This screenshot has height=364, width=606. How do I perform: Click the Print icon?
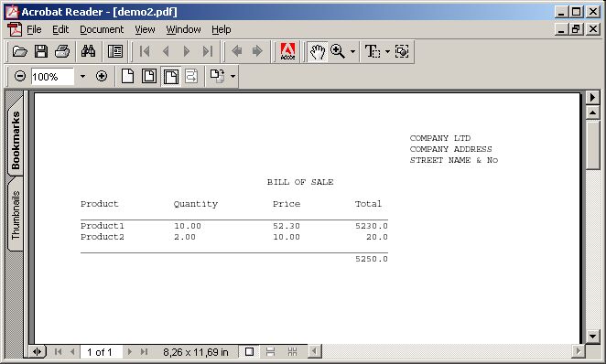(62, 51)
